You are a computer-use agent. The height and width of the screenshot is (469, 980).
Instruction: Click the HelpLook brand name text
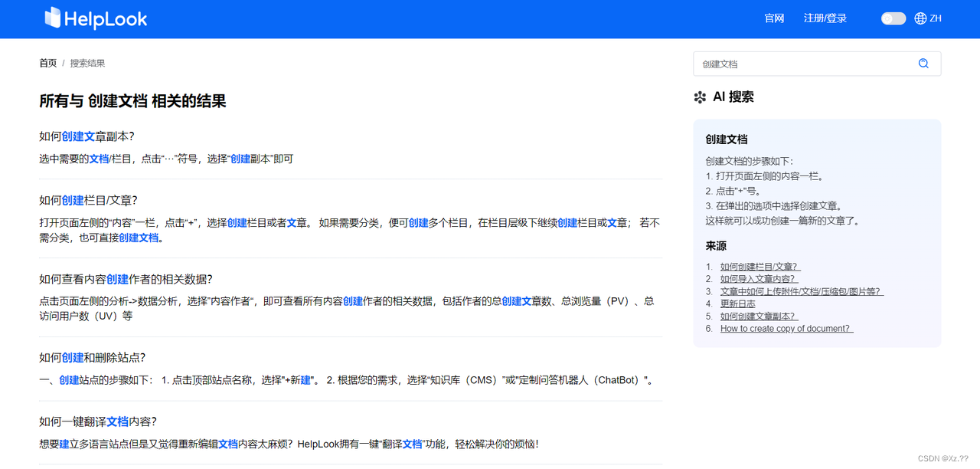click(x=106, y=19)
